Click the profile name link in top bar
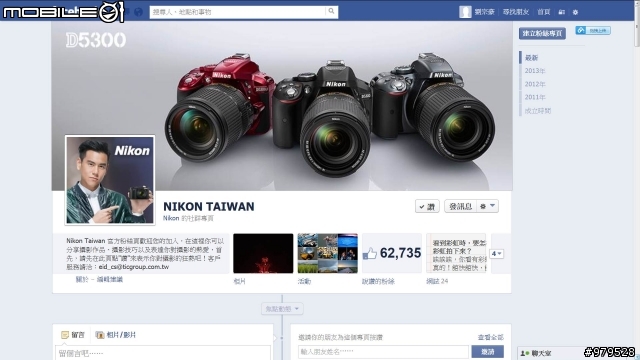This screenshot has width=640, height=360. point(484,12)
